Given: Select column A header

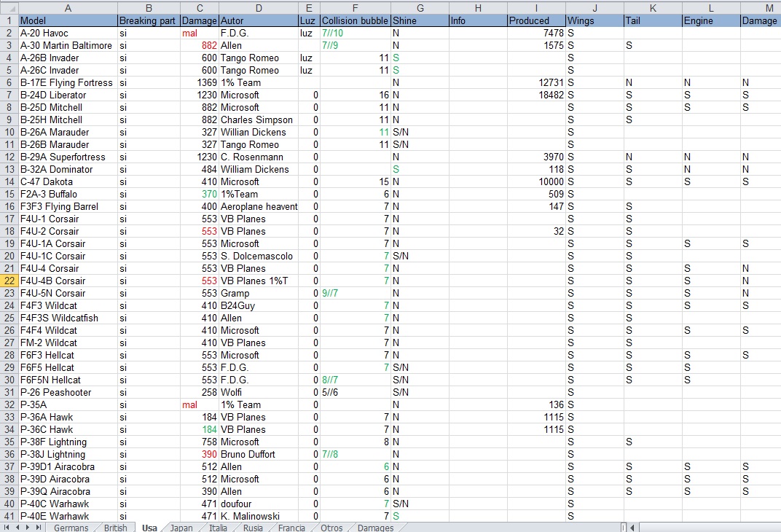Looking at the screenshot, I should (x=68, y=8).
